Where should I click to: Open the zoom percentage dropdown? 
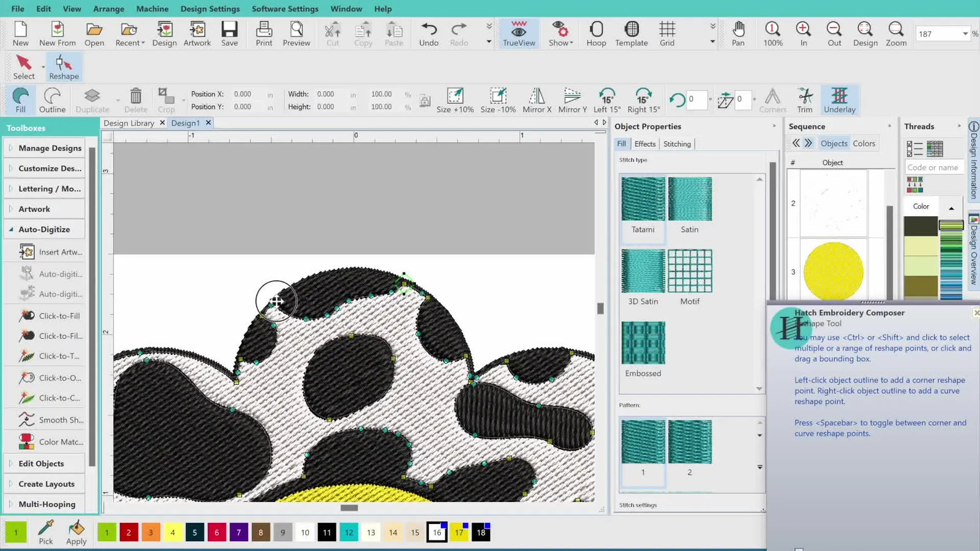(965, 34)
